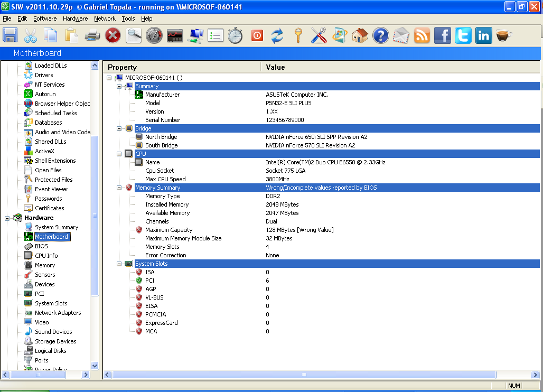Open the Hardware menu
This screenshot has width=543, height=392.
[75, 18]
